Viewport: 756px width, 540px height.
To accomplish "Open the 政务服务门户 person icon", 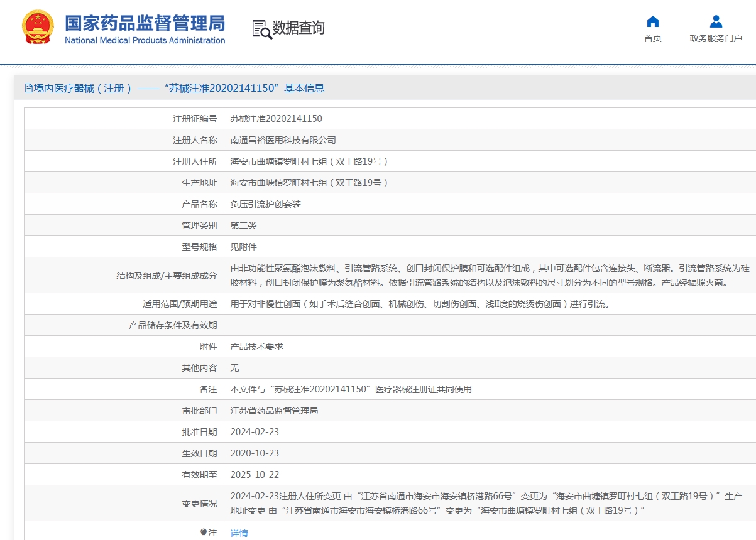I will pos(716,21).
